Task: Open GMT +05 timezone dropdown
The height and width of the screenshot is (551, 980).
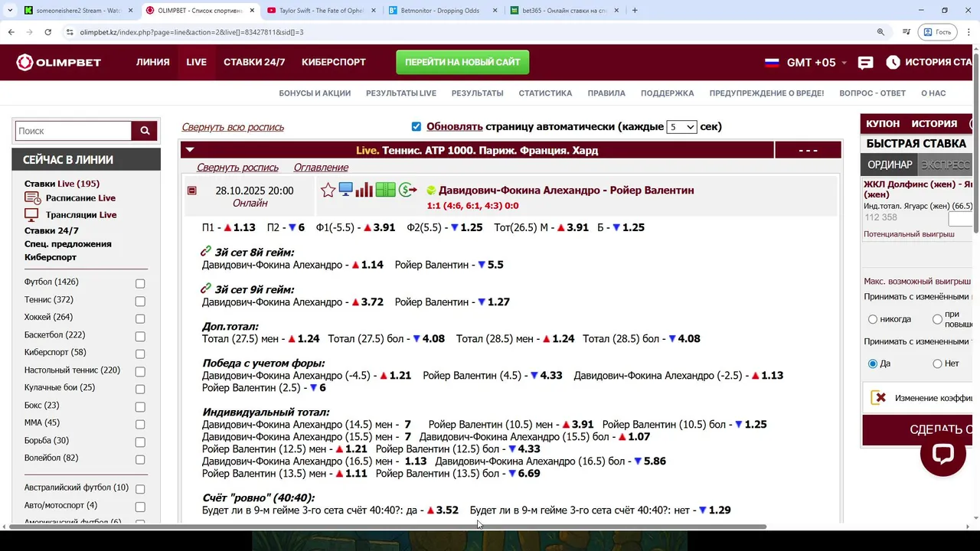Action: (816, 63)
